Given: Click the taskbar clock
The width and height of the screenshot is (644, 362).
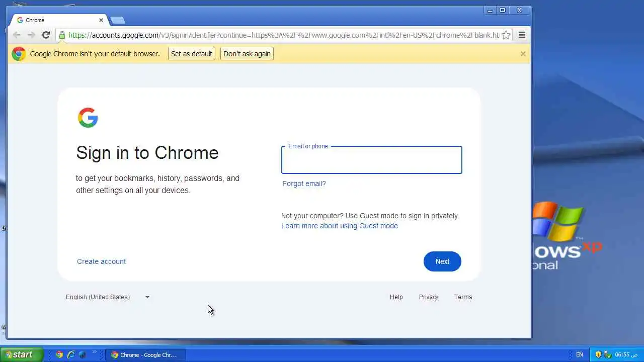Looking at the screenshot, I should 626,354.
